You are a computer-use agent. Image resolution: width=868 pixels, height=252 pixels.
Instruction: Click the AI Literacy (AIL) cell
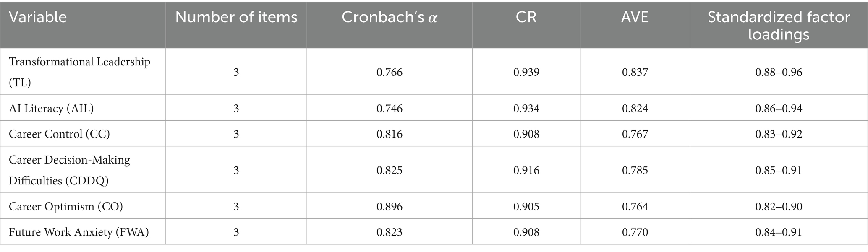pos(51,109)
